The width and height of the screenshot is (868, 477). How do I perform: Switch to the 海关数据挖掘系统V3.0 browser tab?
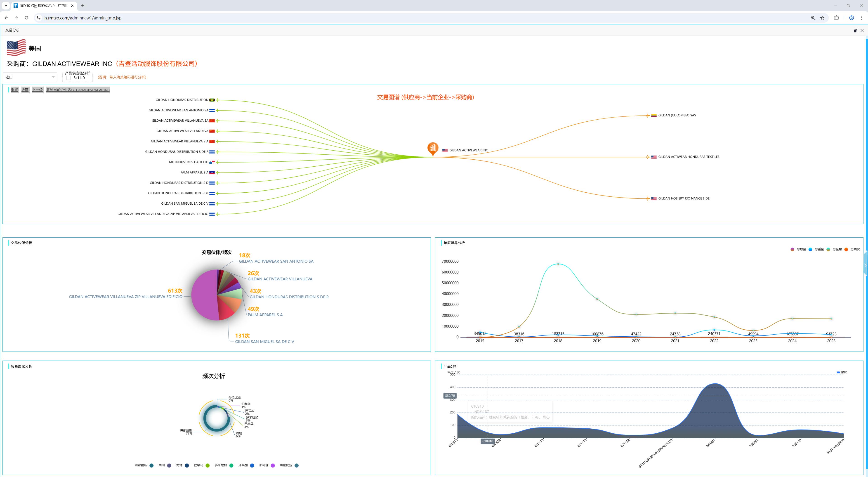coord(43,6)
